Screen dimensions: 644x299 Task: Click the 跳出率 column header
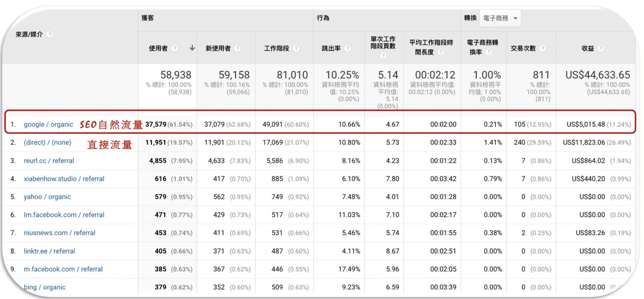pos(331,48)
